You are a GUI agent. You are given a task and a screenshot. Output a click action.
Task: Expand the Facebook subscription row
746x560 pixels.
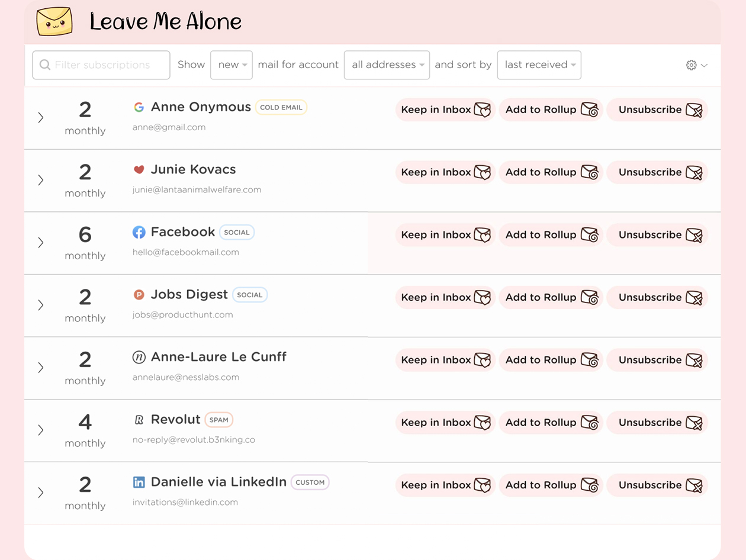point(40,243)
